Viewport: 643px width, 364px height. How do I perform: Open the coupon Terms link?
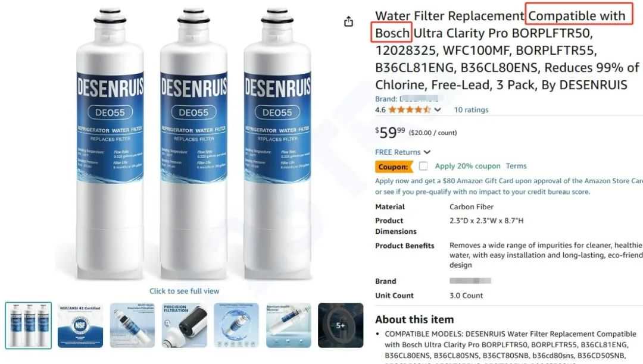(x=516, y=166)
